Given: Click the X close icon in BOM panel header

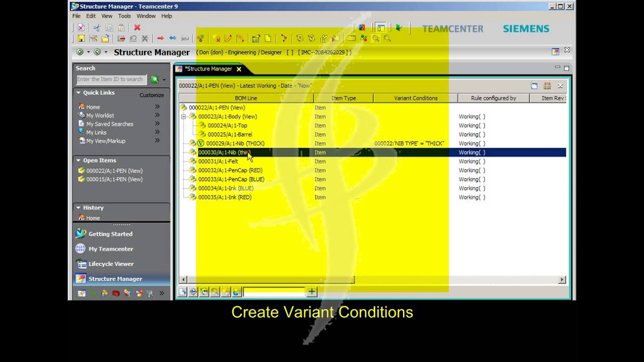Looking at the screenshot, I should [560, 86].
